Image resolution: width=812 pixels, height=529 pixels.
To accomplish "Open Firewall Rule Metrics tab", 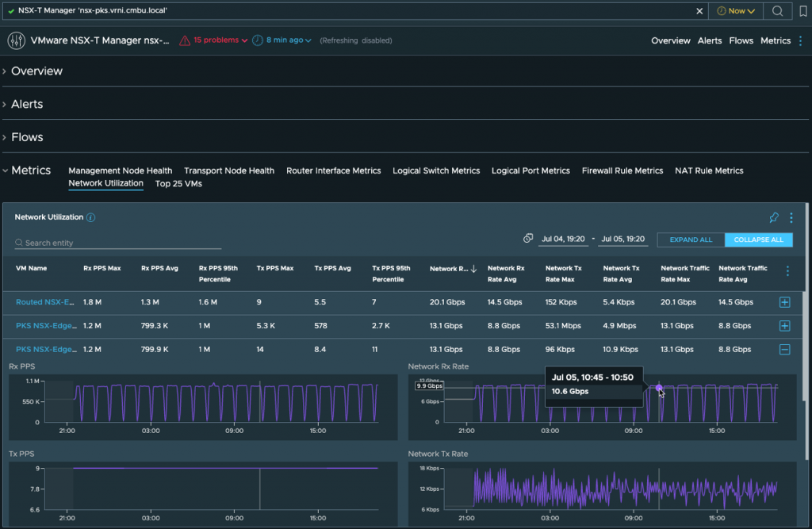I will click(x=622, y=171).
